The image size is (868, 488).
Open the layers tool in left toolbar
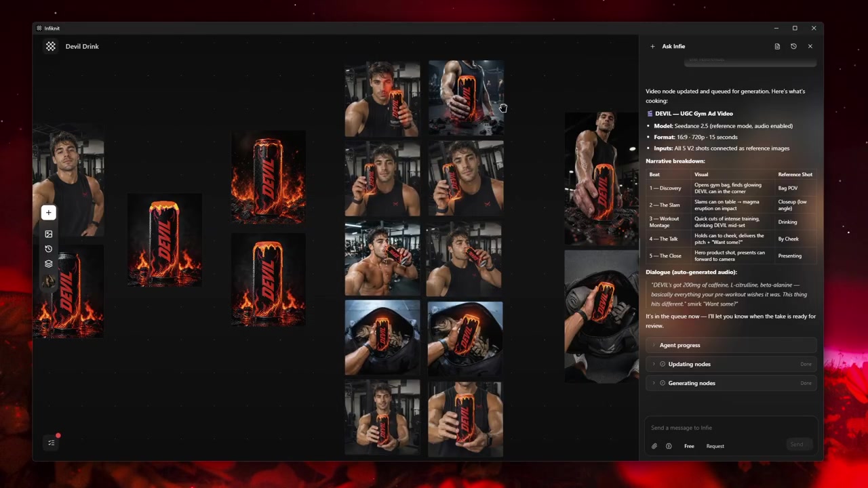coord(49,264)
